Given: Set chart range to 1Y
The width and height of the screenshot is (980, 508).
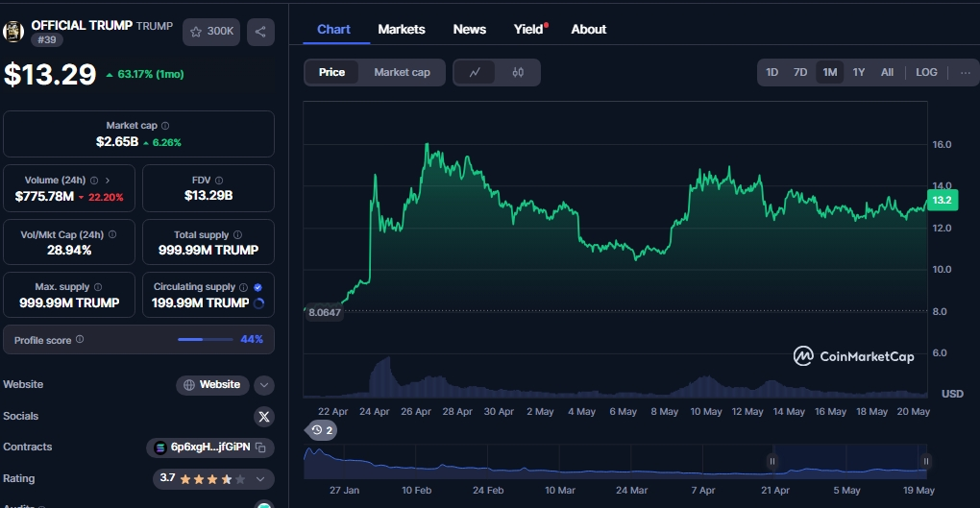Looking at the screenshot, I should (x=859, y=72).
